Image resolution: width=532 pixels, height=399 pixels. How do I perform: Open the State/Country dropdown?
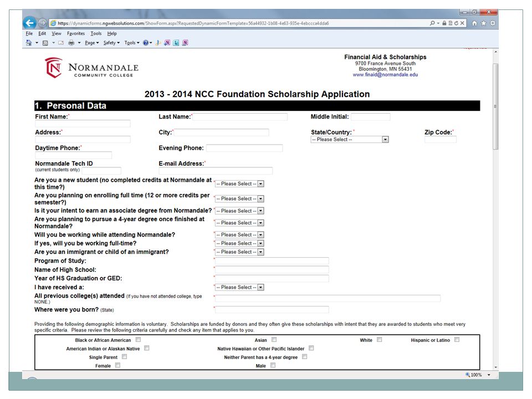350,140
